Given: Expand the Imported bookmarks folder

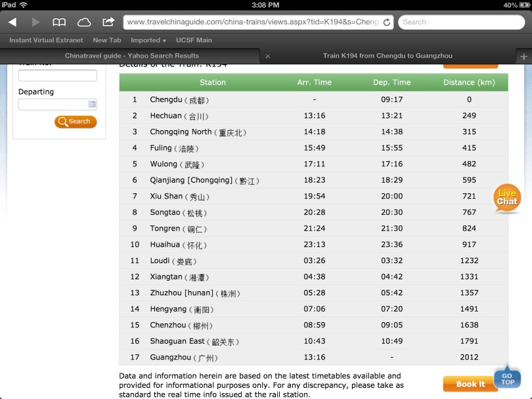Looking at the screenshot, I should tap(148, 40).
